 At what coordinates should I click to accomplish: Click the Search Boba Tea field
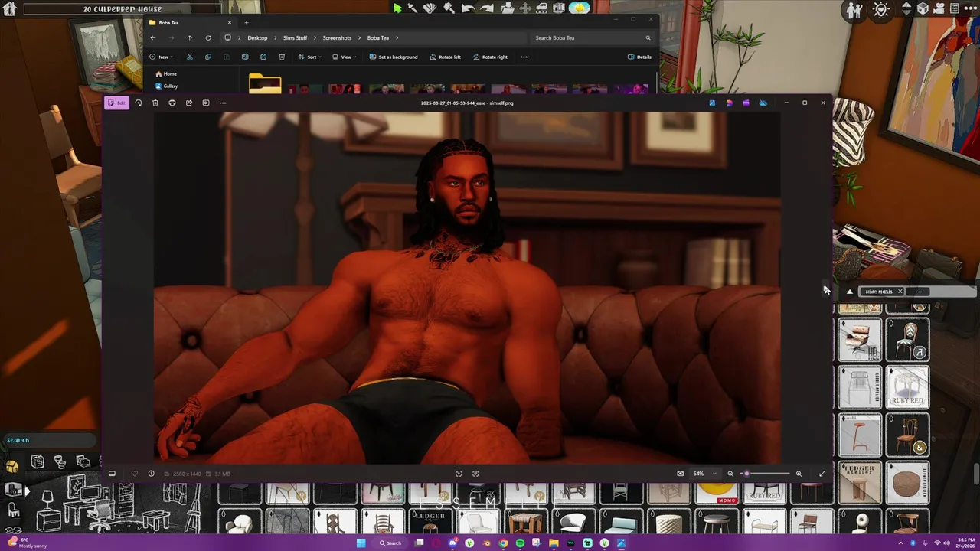coord(592,37)
